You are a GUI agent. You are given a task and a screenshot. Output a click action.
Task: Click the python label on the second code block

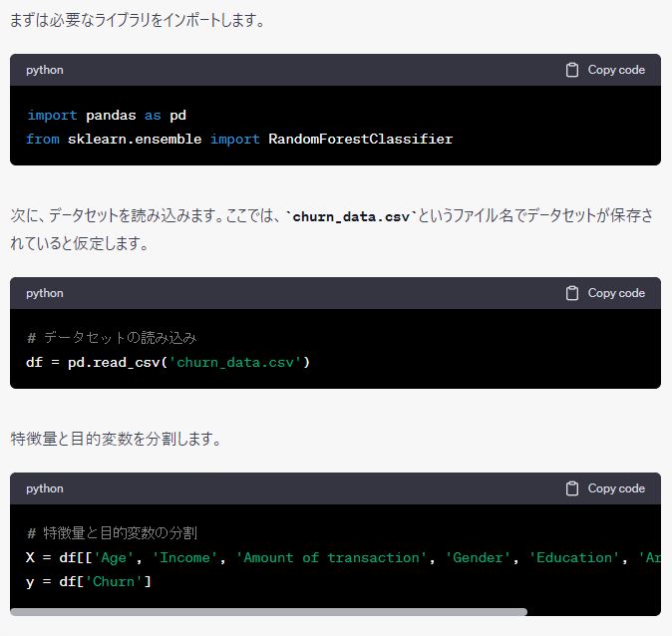(45, 293)
